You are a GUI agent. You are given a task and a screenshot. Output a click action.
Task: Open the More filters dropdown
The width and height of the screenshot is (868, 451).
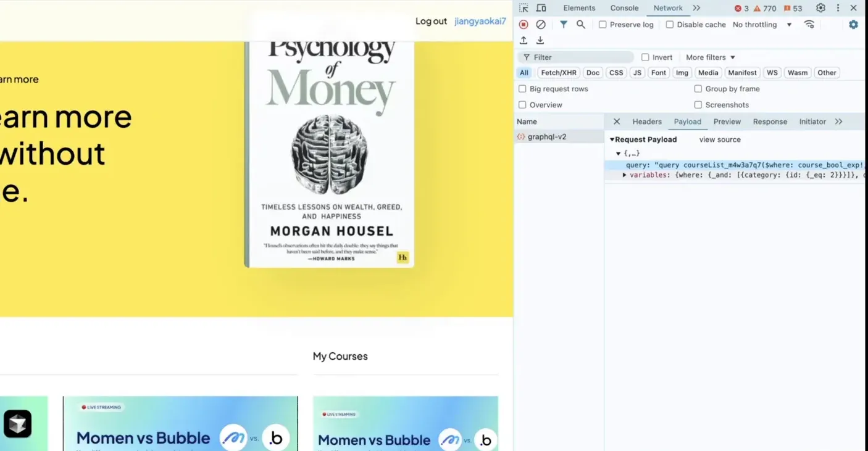(x=711, y=57)
